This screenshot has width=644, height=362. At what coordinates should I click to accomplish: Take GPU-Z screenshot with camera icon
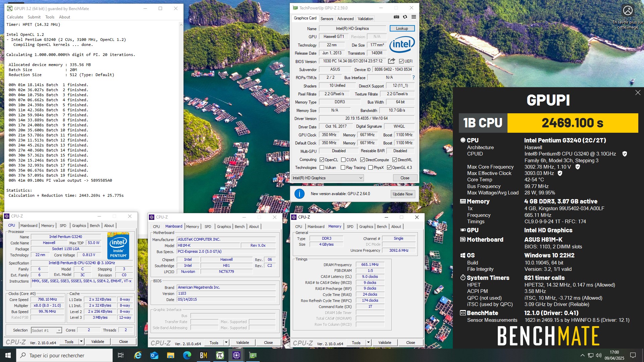click(396, 17)
